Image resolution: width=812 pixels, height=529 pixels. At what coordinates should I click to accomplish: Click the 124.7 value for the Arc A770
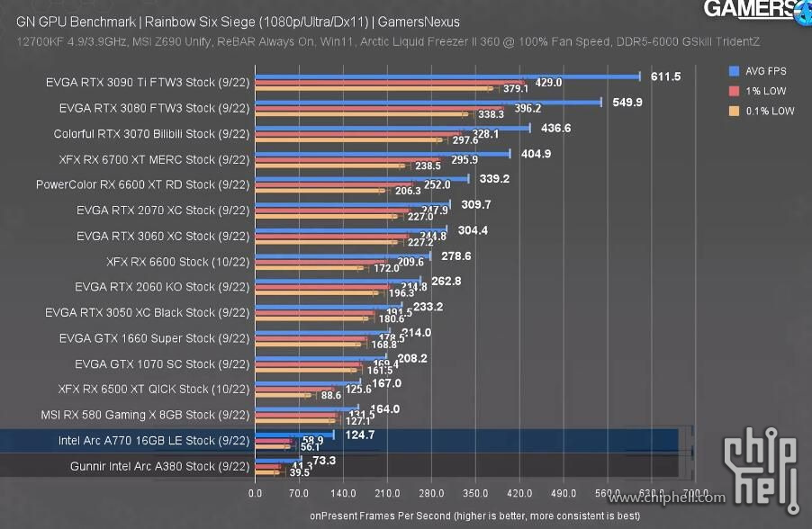tap(360, 435)
